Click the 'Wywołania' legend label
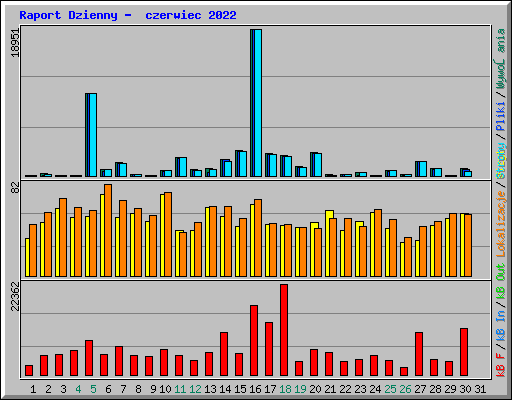 tap(501, 59)
